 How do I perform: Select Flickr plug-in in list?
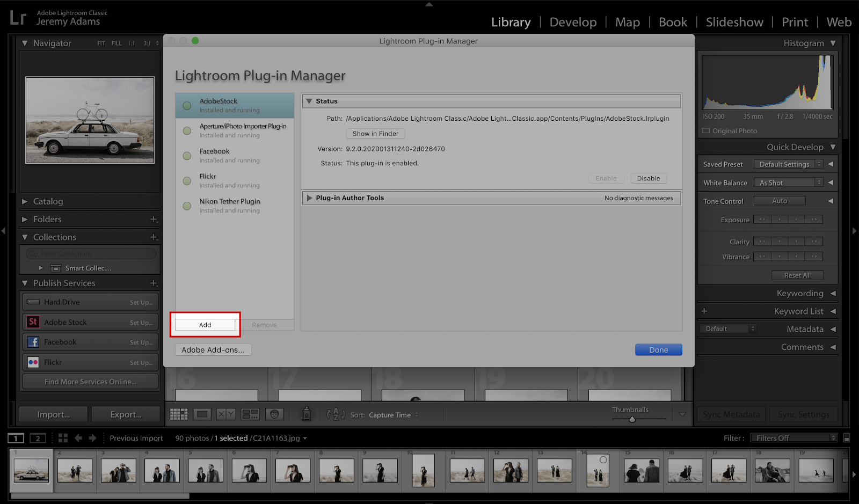coord(235,181)
